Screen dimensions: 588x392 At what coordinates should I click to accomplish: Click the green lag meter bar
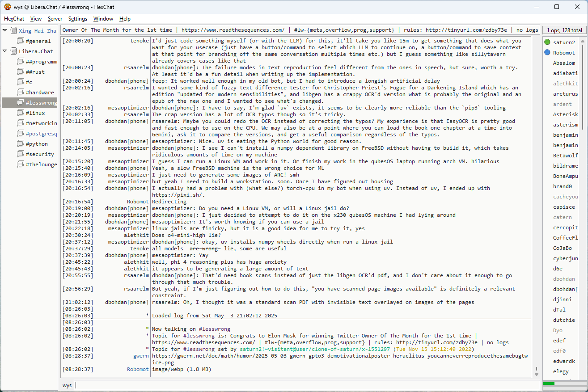549,384
